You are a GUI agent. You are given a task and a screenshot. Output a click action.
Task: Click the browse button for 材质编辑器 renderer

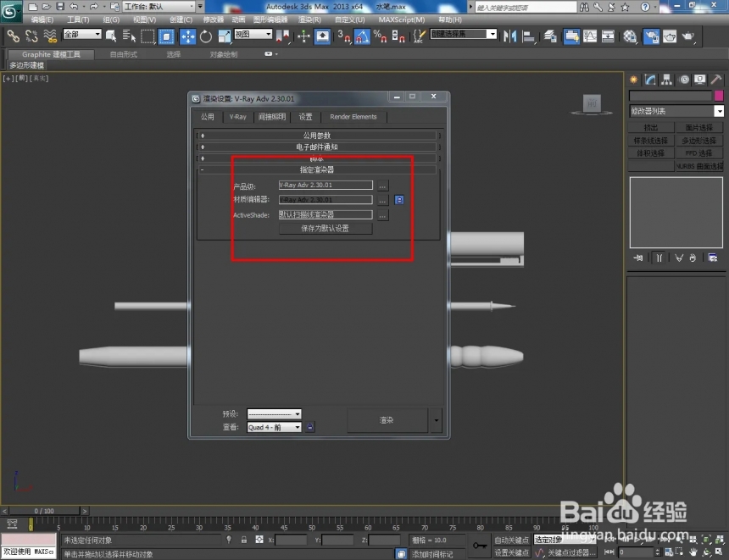382,200
